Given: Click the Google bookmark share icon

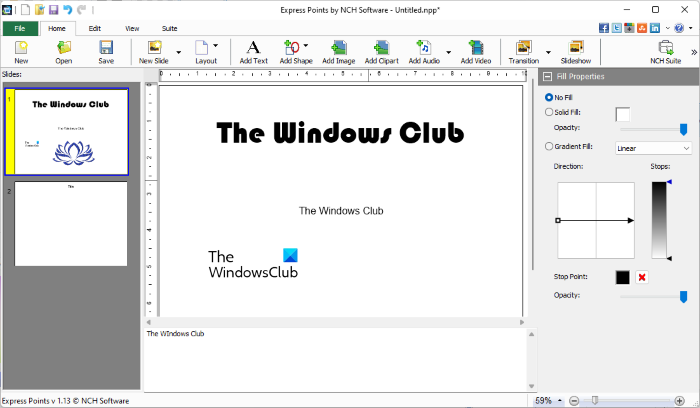Looking at the screenshot, I should coord(629,28).
